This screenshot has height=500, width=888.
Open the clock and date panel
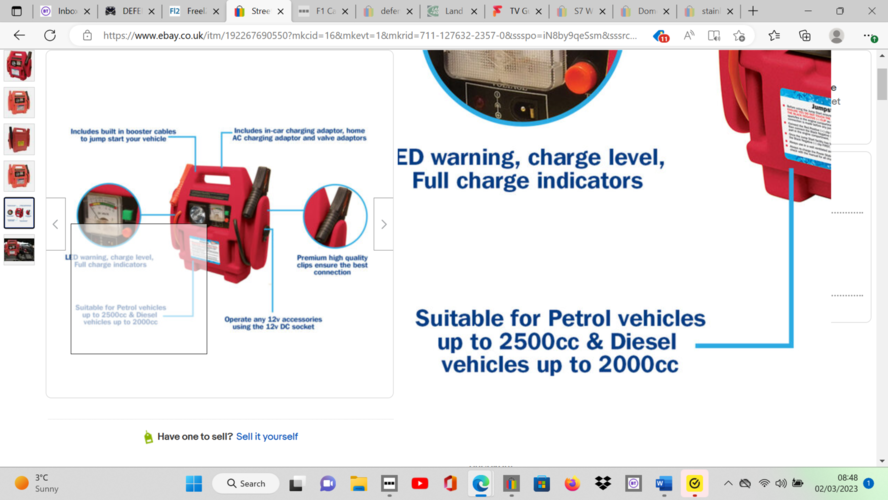pos(836,484)
